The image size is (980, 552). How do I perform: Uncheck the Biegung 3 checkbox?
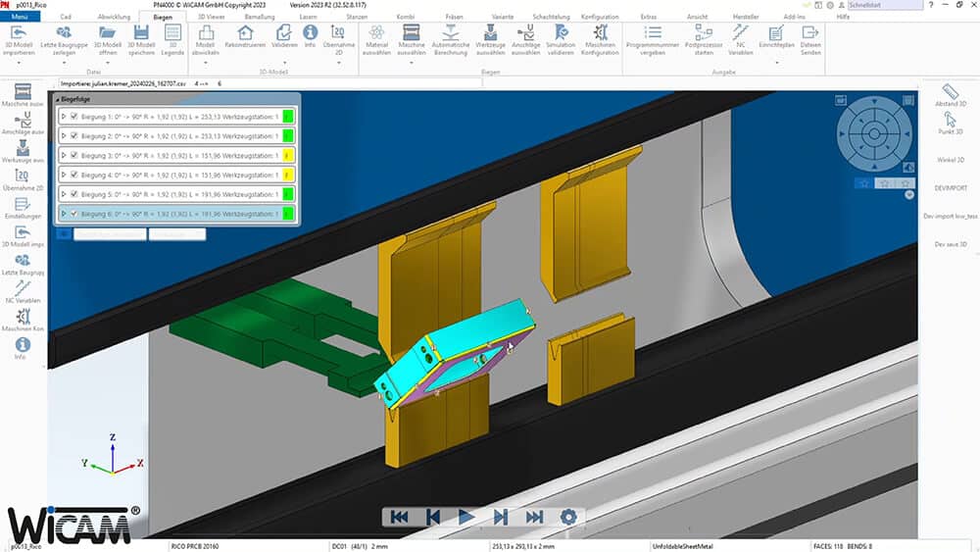(x=74, y=155)
